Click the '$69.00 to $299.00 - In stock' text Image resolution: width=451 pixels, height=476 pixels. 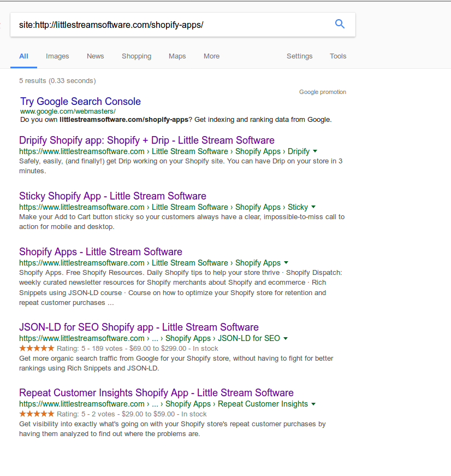[174, 349]
